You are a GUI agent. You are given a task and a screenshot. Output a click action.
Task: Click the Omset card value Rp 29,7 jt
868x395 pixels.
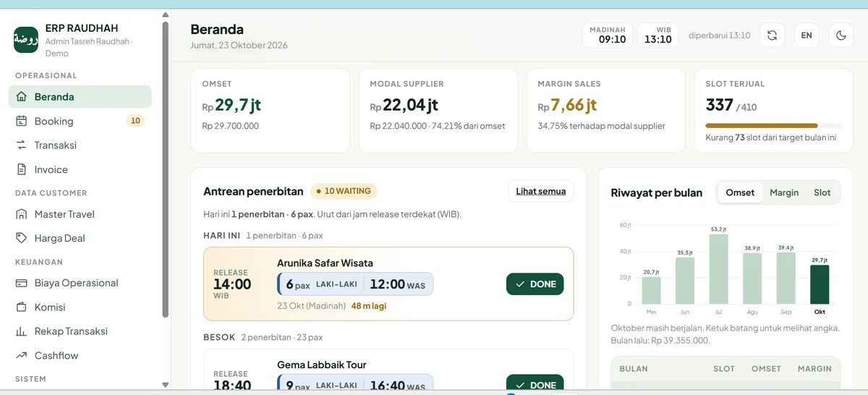pyautogui.click(x=231, y=106)
